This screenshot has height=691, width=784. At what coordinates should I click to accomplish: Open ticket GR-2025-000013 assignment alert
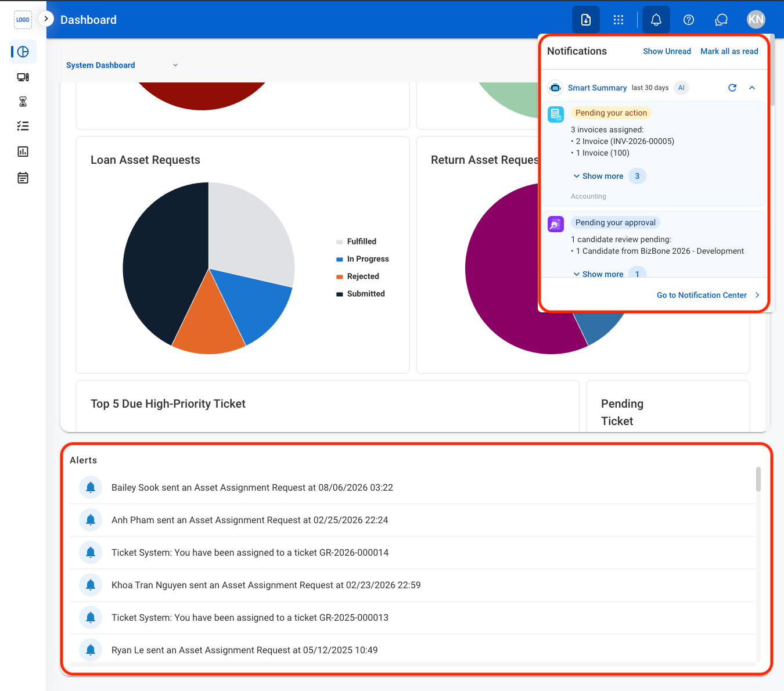[413, 618]
